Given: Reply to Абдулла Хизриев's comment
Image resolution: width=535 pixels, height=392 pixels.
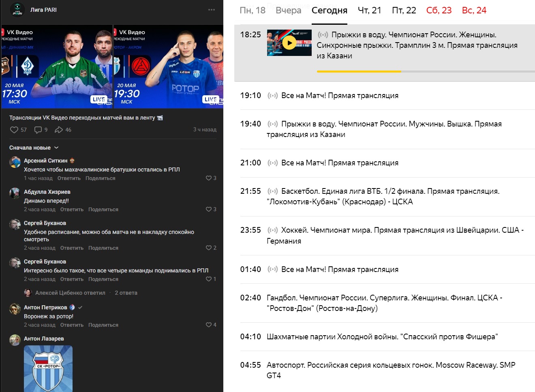Looking at the screenshot, I should 72,210.
